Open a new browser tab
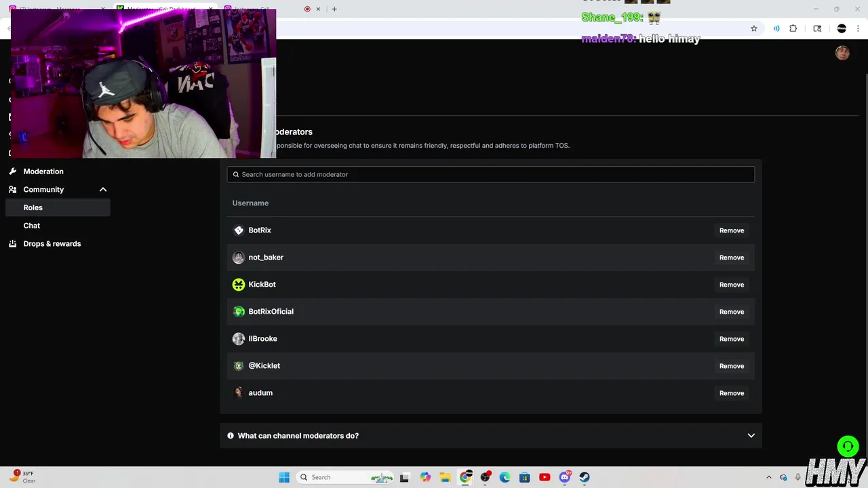Viewport: 868px width, 488px height. 334,9
